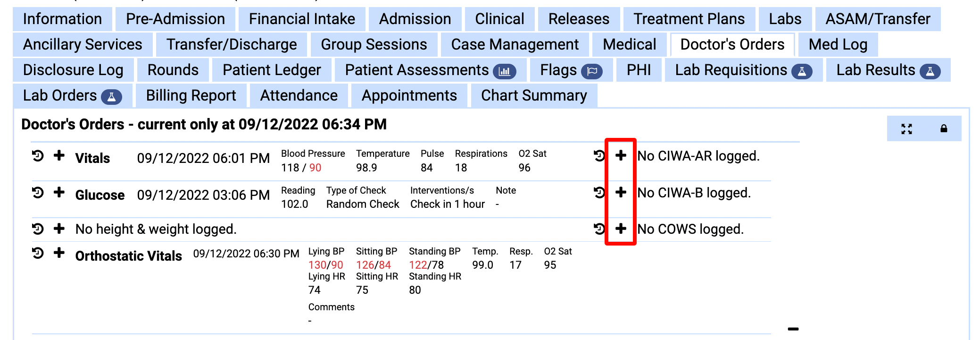
Task: Add a new Glucose reading
Action: click(59, 192)
